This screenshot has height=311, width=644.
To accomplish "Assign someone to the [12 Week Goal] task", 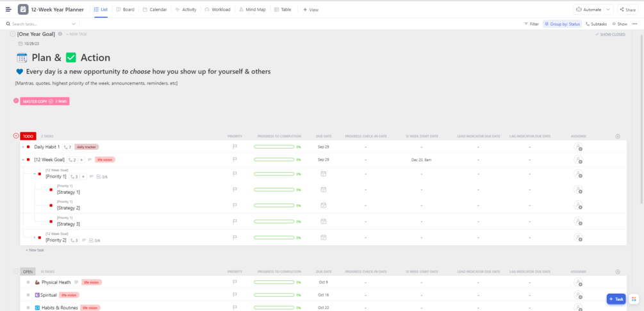I will click(x=578, y=160).
